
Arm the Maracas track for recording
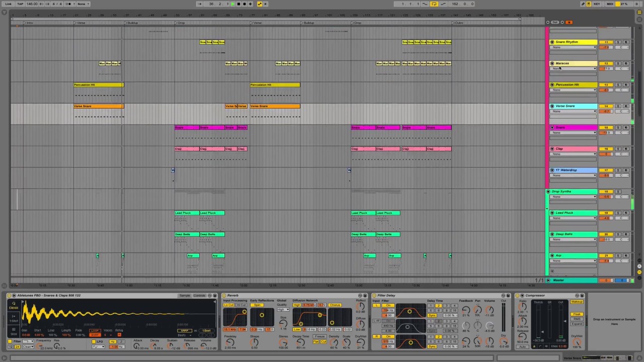pyautogui.click(x=626, y=63)
